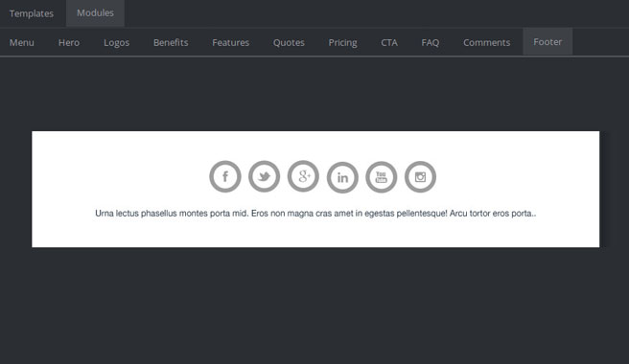
Task: Select the Modules tab
Action: (x=95, y=12)
